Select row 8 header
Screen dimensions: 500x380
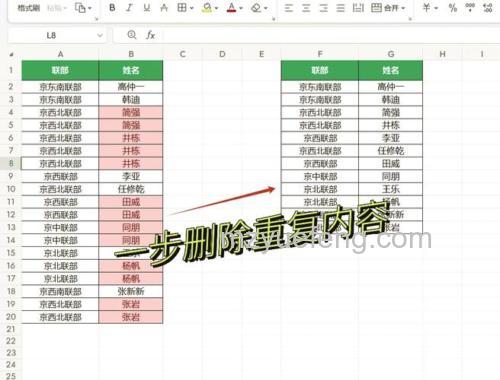pos(11,163)
